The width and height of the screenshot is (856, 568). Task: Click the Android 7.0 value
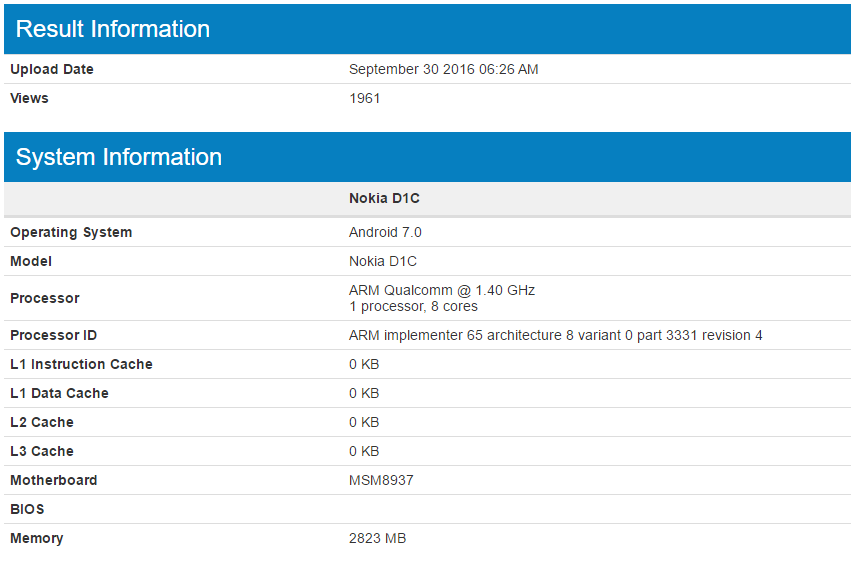pyautogui.click(x=385, y=232)
